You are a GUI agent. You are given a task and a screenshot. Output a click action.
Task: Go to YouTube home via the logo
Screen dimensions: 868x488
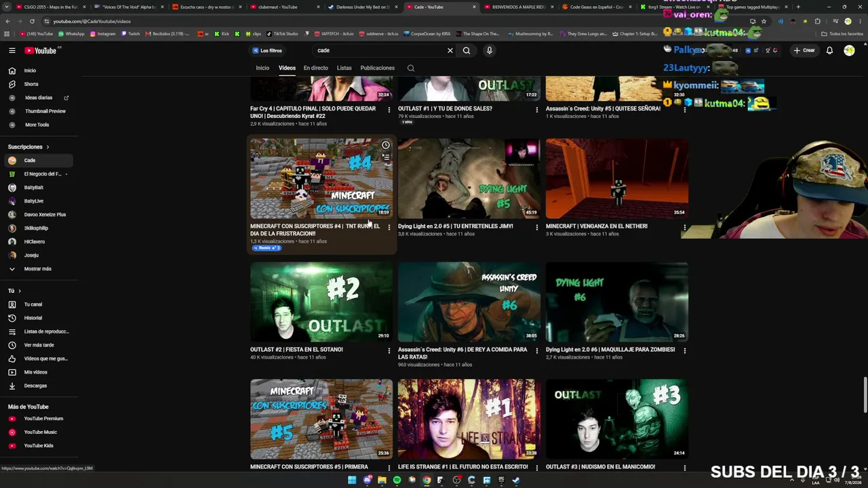click(x=41, y=50)
